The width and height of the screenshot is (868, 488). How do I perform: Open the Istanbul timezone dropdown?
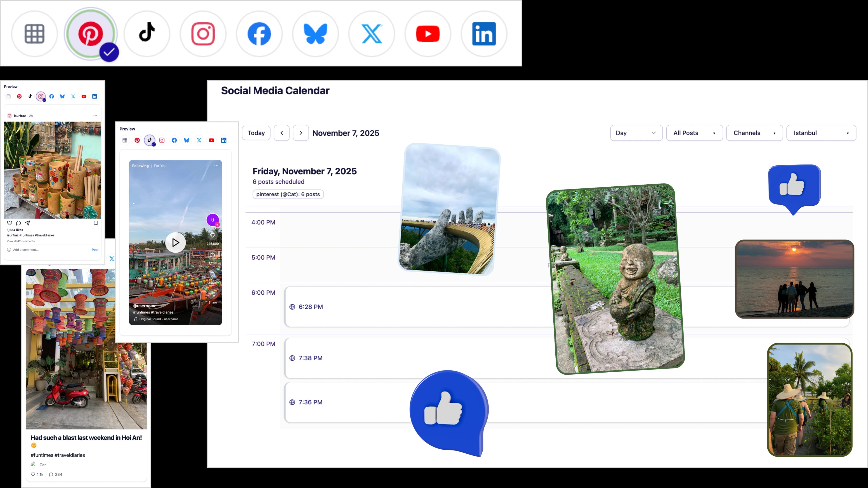tap(821, 133)
